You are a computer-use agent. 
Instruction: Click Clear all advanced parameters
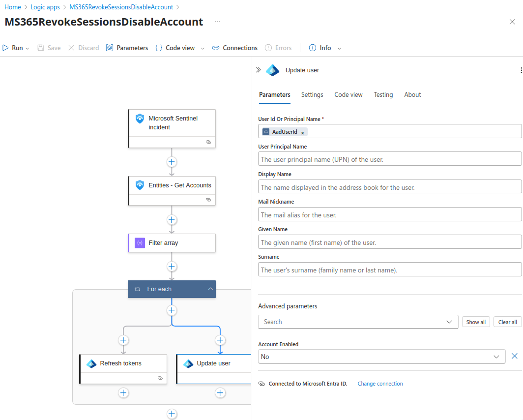pos(508,322)
